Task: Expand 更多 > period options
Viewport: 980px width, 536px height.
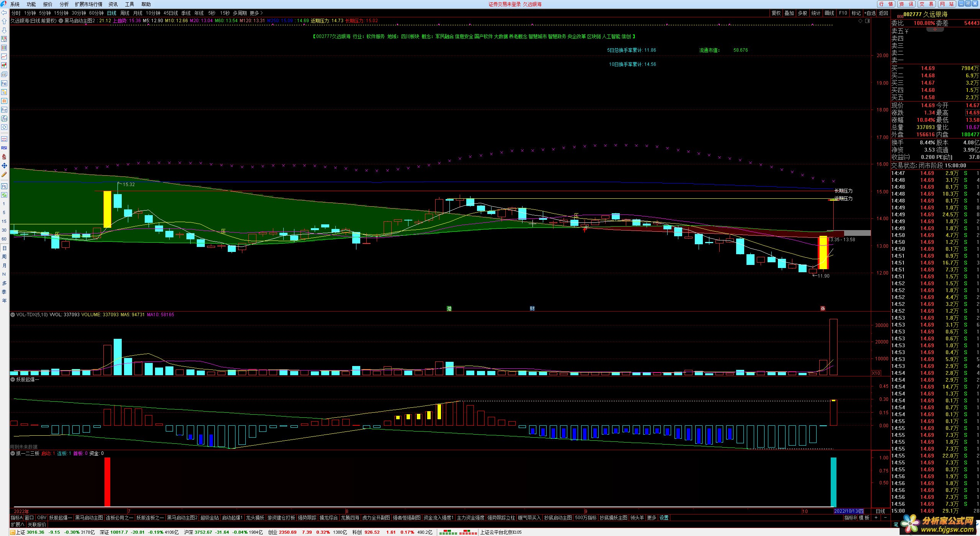Action: pos(256,13)
